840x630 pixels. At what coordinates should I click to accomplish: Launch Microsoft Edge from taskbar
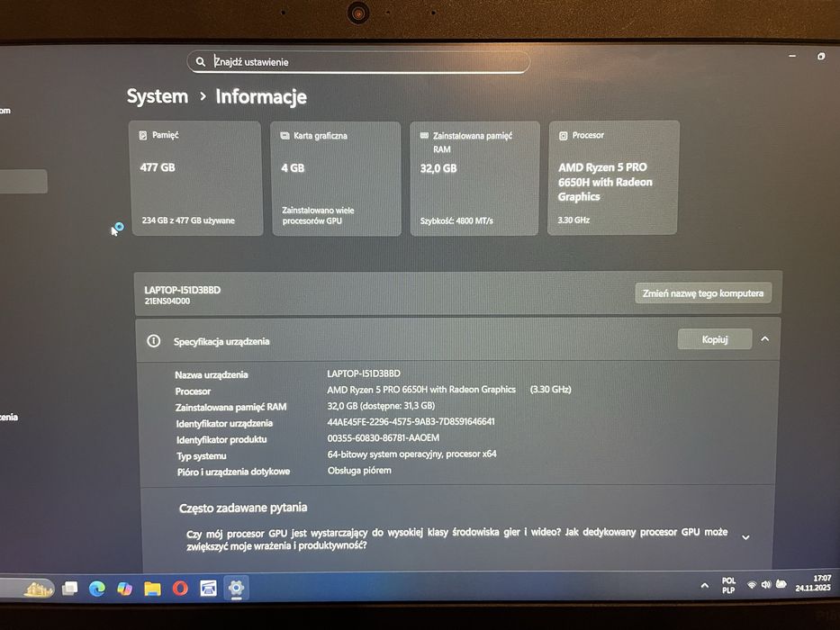pyautogui.click(x=97, y=589)
